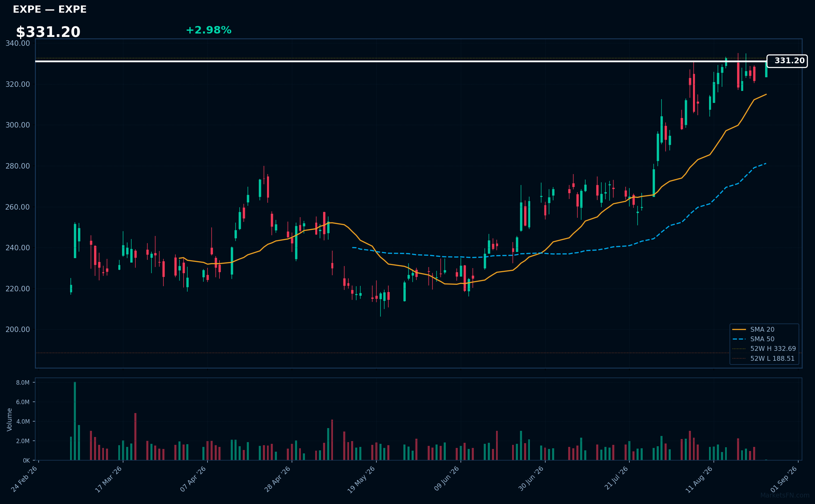Click the orange SMA 20 line sample in legend

739,329
